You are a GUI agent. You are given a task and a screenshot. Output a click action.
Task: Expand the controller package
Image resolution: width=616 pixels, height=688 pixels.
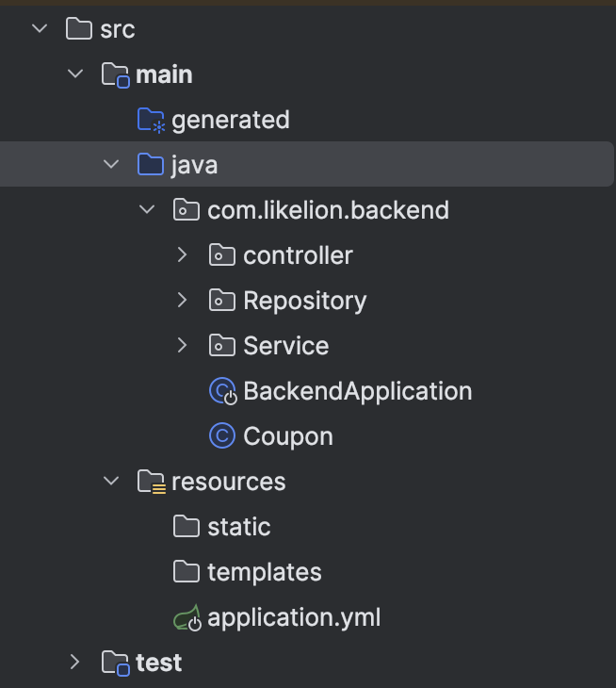pyautogui.click(x=183, y=255)
